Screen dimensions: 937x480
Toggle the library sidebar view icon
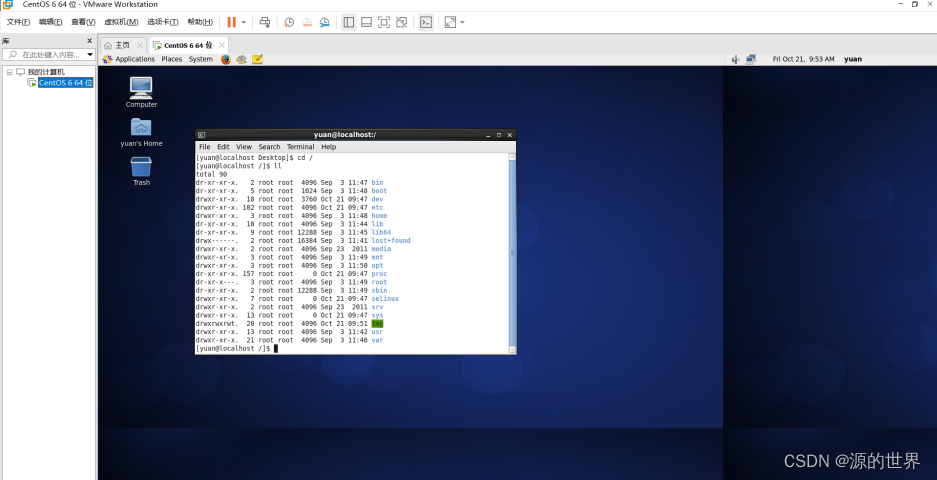tap(348, 22)
